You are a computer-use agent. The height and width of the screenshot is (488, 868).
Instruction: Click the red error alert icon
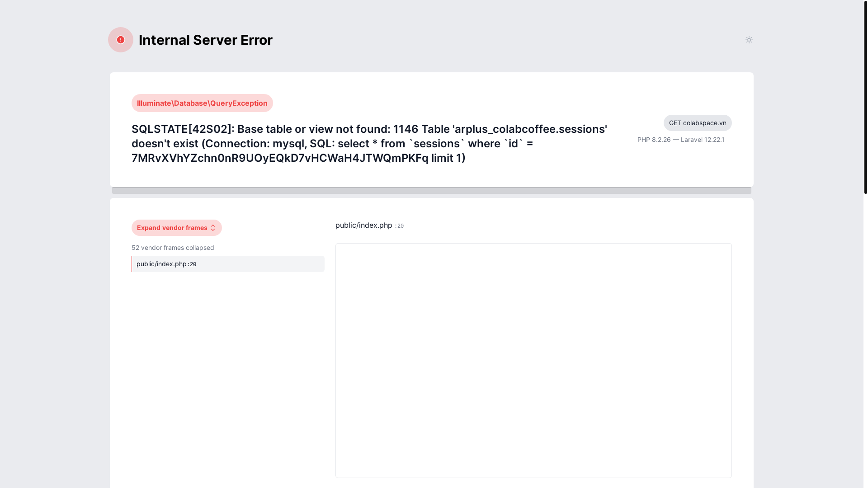click(121, 40)
